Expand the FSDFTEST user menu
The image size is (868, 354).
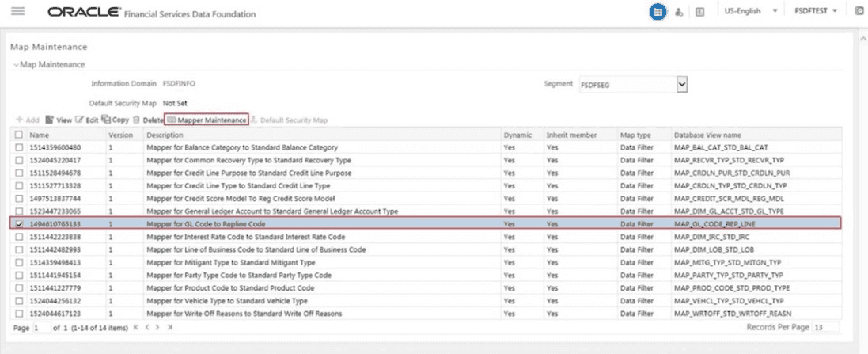tap(816, 11)
